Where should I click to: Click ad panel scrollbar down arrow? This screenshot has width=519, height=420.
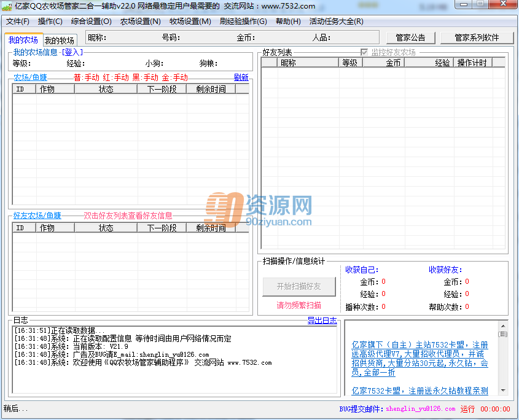[x=503, y=391]
